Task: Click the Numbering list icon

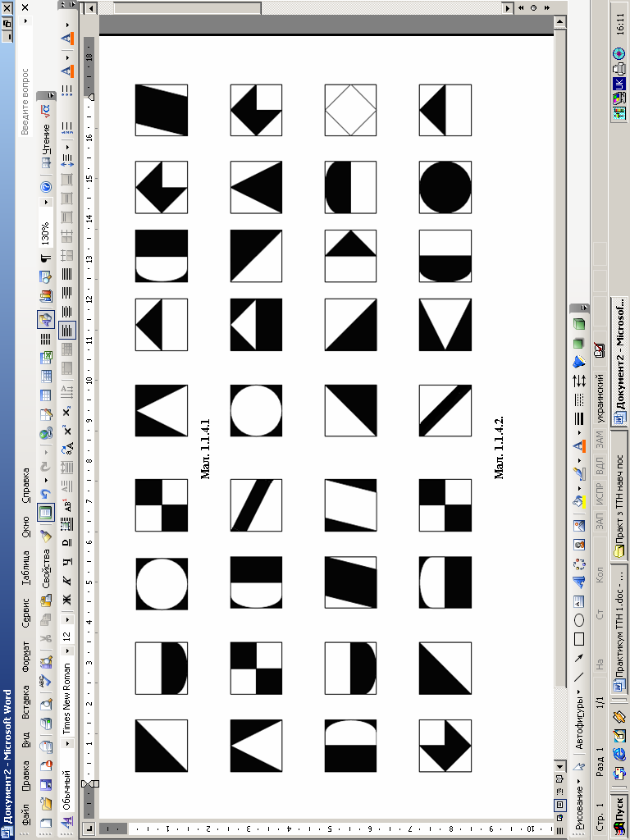Action: click(67, 130)
